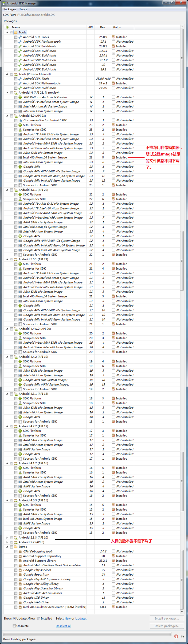The height and width of the screenshot is (644, 188).
Task: Expand Android 2.3.3 (API 10) group
Action: (x=7, y=537)
